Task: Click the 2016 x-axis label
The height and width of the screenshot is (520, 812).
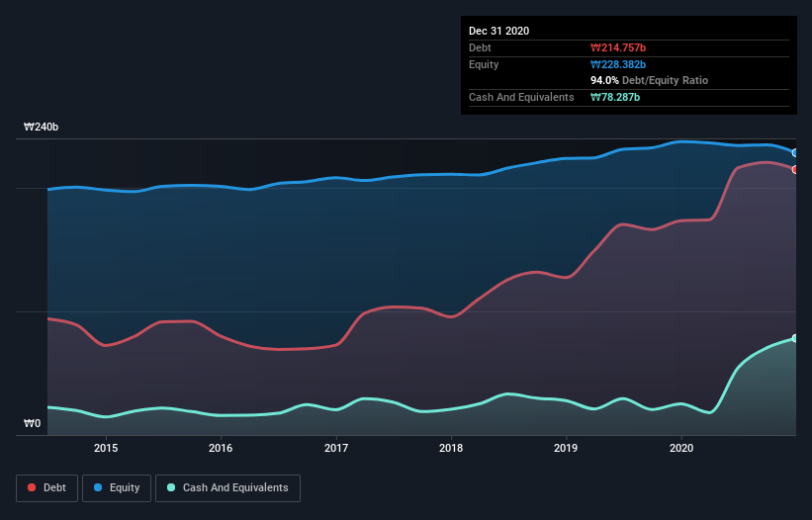Action: (x=221, y=448)
